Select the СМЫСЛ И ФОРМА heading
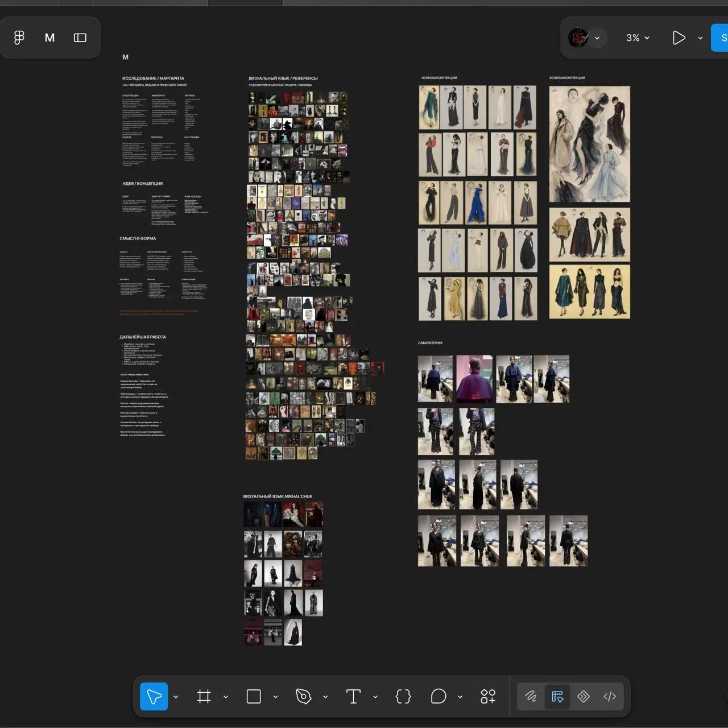The height and width of the screenshot is (728, 728). [138, 238]
